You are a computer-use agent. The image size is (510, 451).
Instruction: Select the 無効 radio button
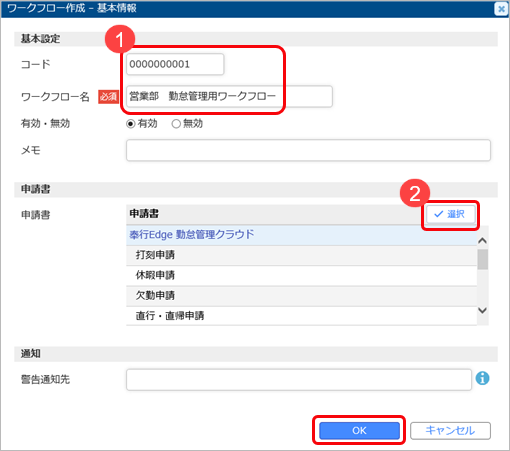pyautogui.click(x=176, y=124)
